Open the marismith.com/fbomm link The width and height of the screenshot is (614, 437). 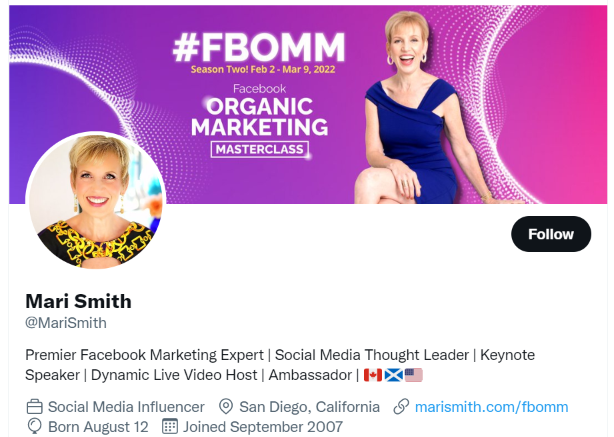(x=491, y=407)
